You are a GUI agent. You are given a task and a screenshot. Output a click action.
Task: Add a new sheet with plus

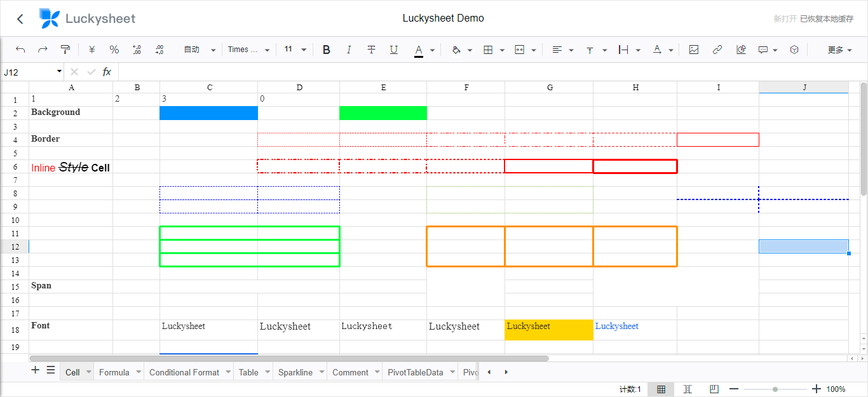click(x=36, y=370)
